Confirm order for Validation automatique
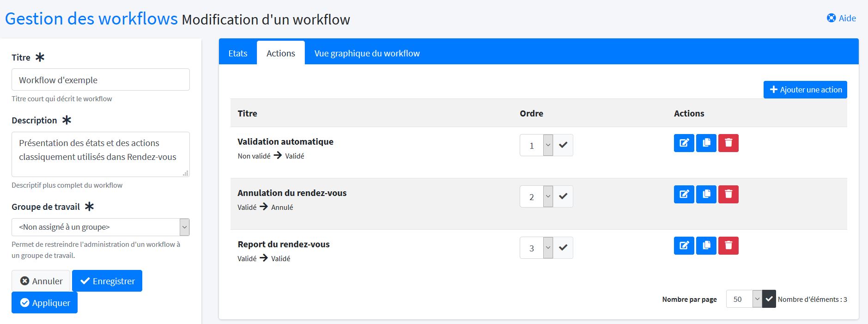868x324 pixels. click(563, 145)
